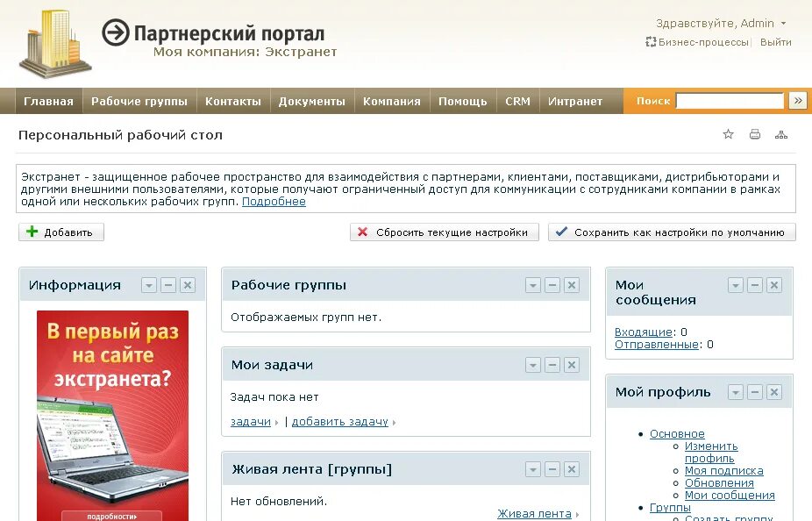812x521 pixels.
Task: Open Помощь menu item
Action: [x=463, y=101]
